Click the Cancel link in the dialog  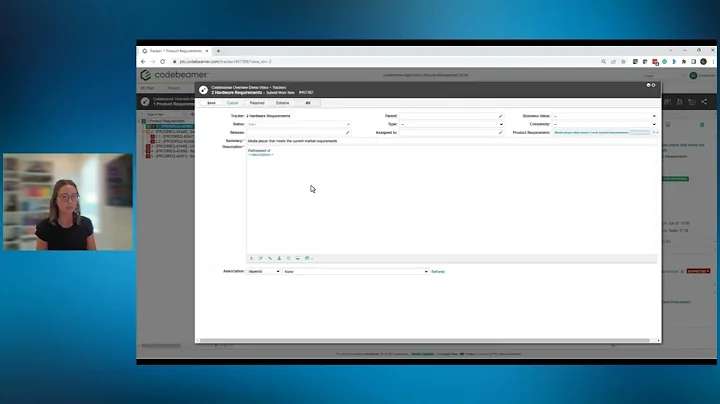coord(232,103)
